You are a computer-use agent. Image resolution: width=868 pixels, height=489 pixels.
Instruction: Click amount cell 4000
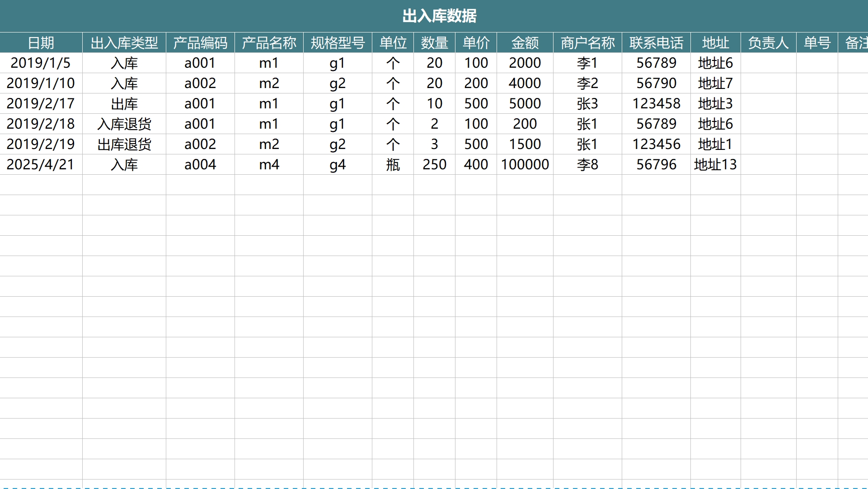point(525,83)
